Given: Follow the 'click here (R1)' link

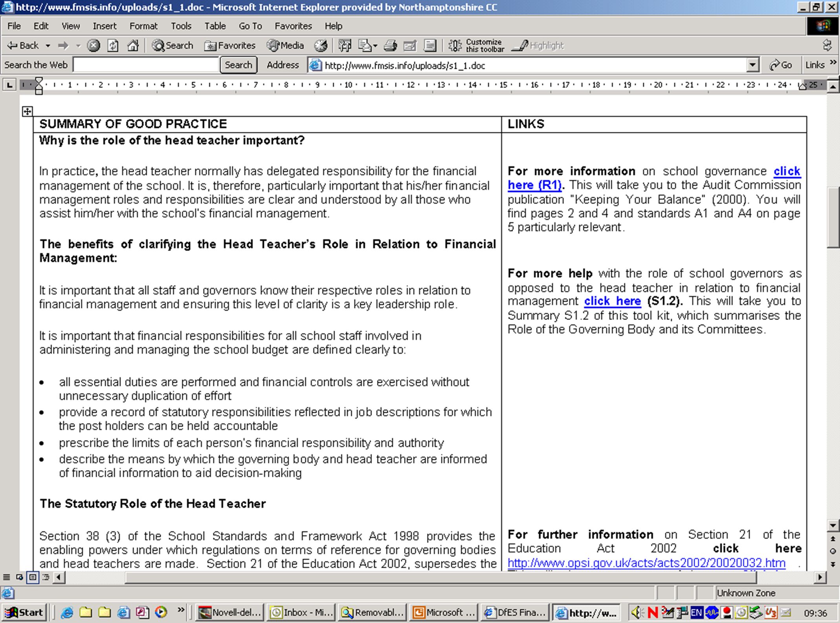Looking at the screenshot, I should coord(535,185).
